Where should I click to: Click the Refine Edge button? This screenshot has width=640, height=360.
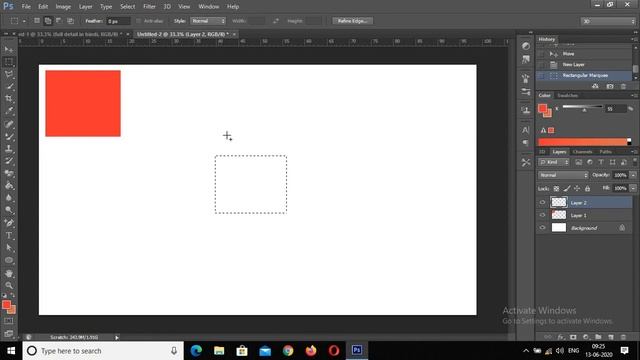pos(352,21)
